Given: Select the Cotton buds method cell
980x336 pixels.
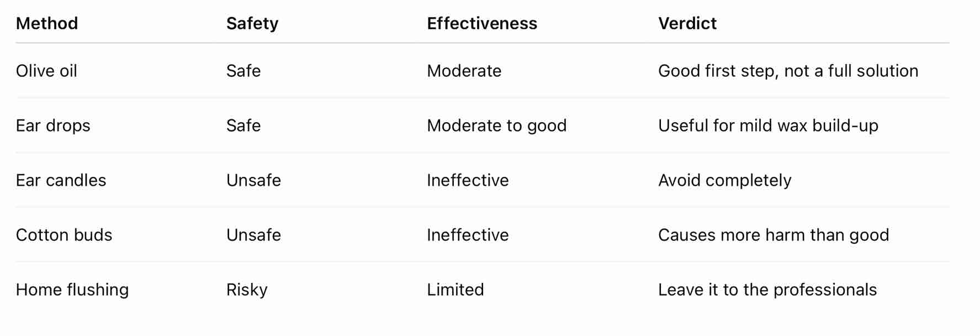Looking at the screenshot, I should tap(64, 235).
